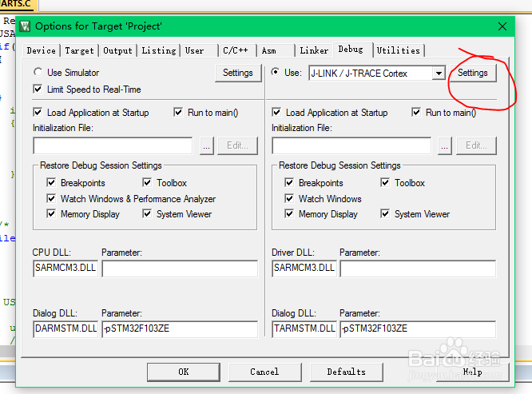Click the DARMSTM.DLL Dialog DLL field
Screen dimensions: 532x394
point(66,329)
